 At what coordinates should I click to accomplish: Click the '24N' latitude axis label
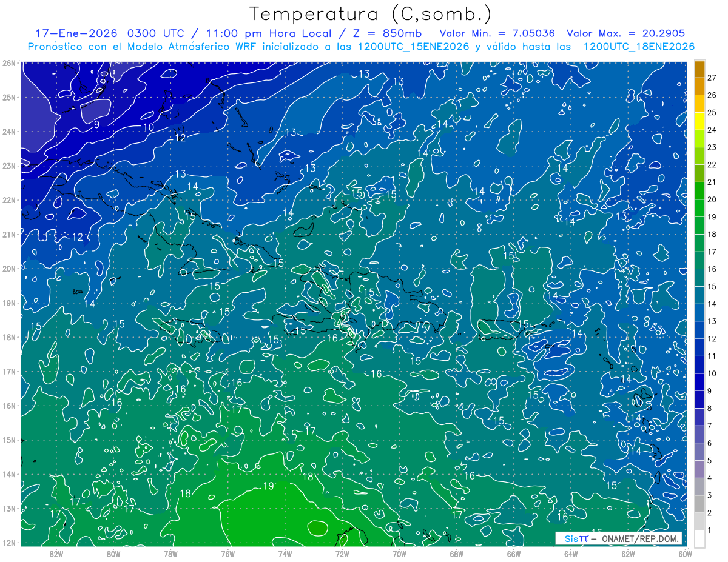[9, 132]
